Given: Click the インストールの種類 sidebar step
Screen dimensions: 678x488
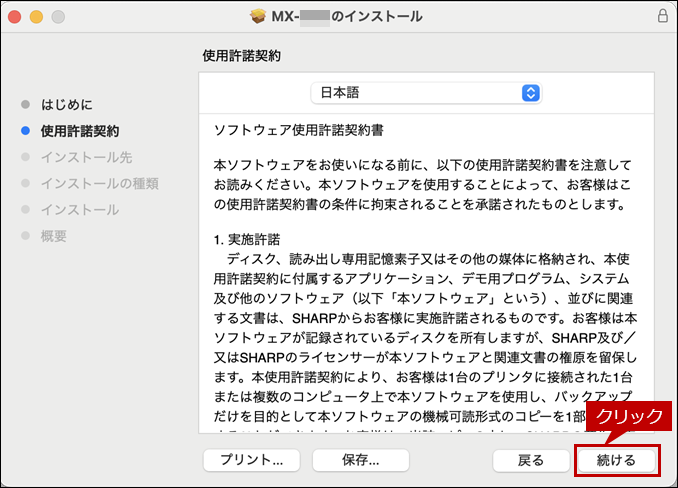Looking at the screenshot, I should pyautogui.click(x=99, y=183).
